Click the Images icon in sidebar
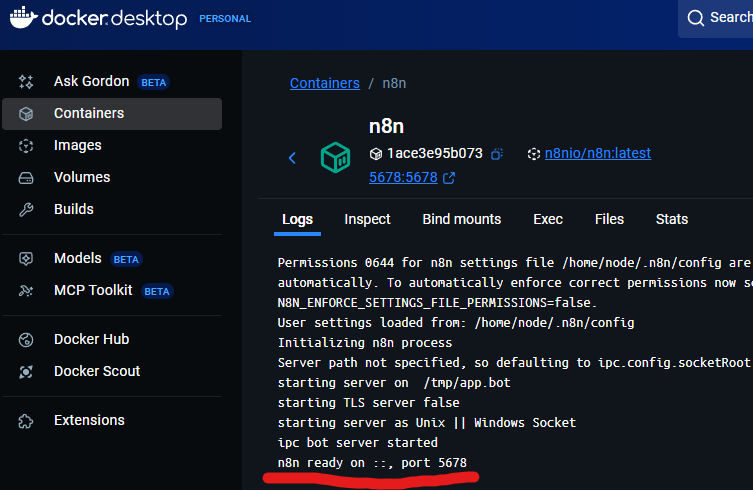This screenshot has width=753, height=491. [26, 146]
